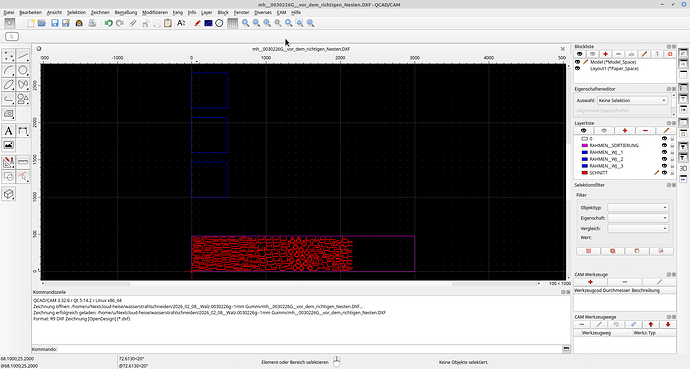The width and height of the screenshot is (690, 369).
Task: Click the horizontal scrollbar below drawing
Action: pyautogui.click(x=290, y=284)
